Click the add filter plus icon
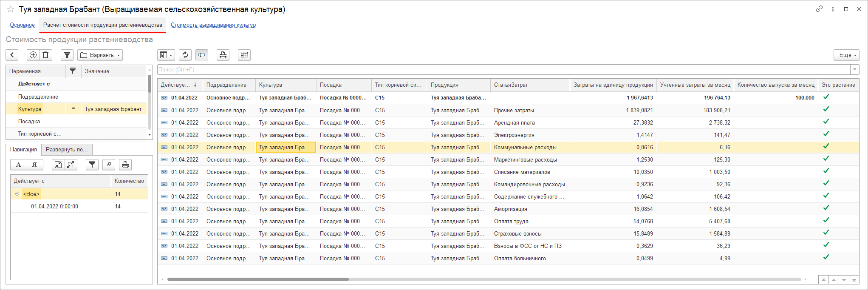This screenshot has width=868, height=290. click(33, 55)
